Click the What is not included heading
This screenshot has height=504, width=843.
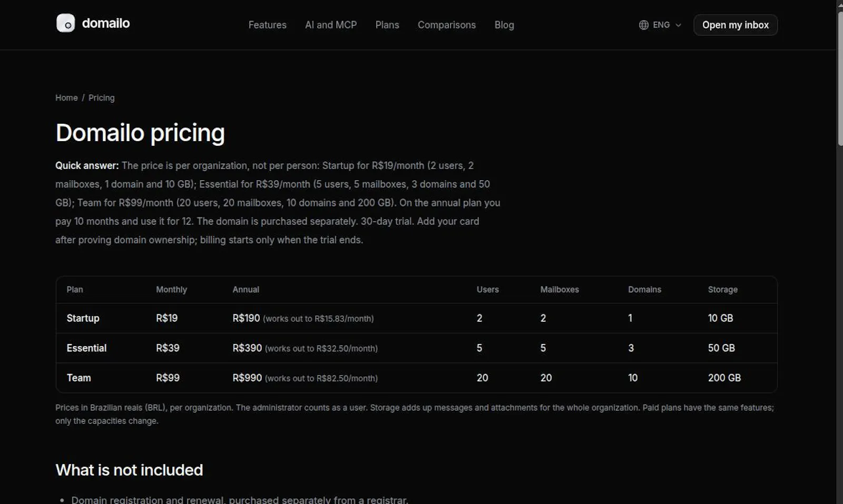pyautogui.click(x=129, y=470)
